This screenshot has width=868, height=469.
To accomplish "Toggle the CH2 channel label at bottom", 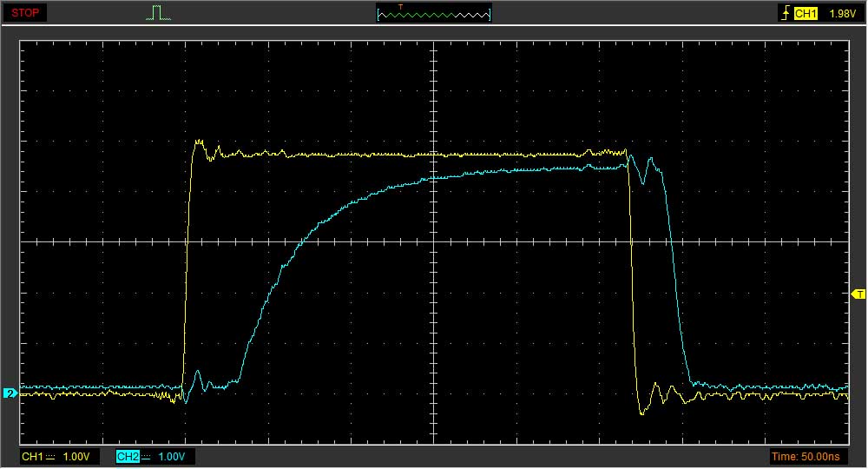I will tap(127, 456).
